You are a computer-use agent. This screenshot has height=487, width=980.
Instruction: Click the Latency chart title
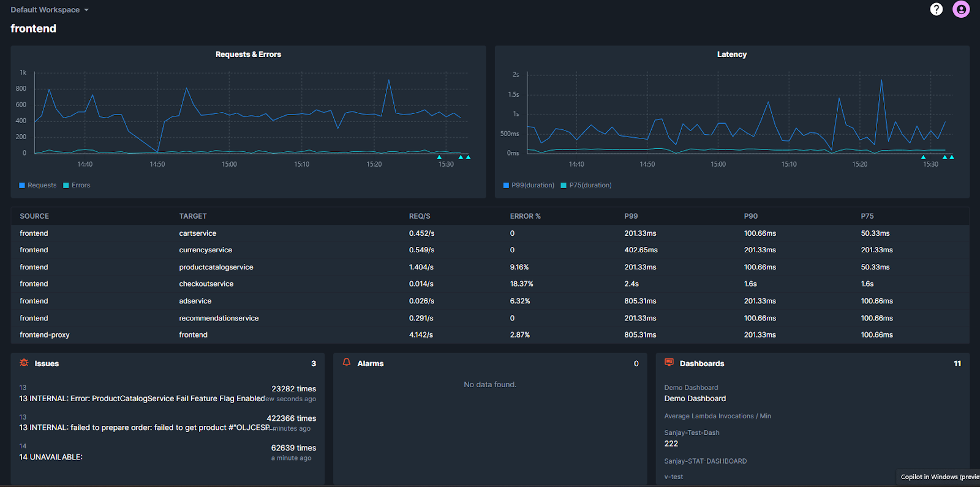coord(732,55)
